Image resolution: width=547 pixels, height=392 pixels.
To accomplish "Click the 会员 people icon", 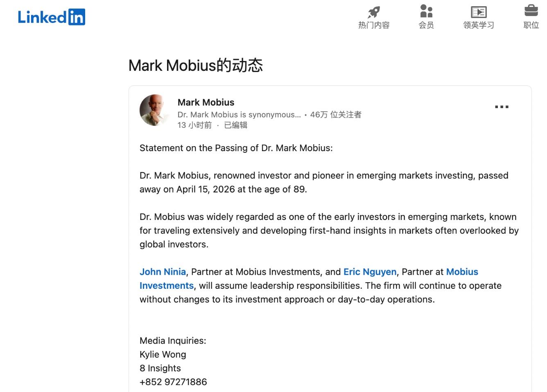I will coord(426,11).
